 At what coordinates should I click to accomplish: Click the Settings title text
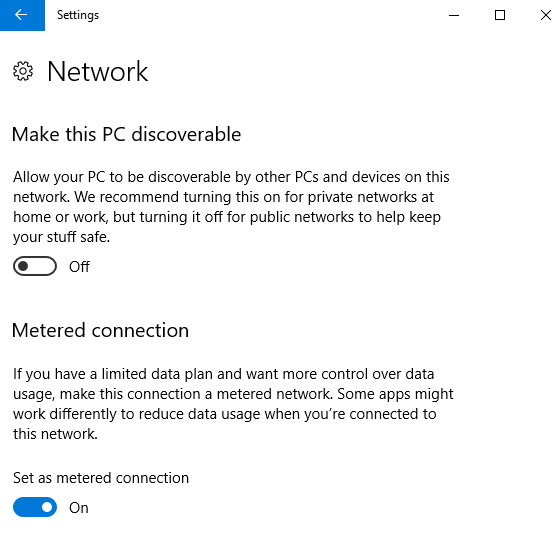(x=78, y=15)
